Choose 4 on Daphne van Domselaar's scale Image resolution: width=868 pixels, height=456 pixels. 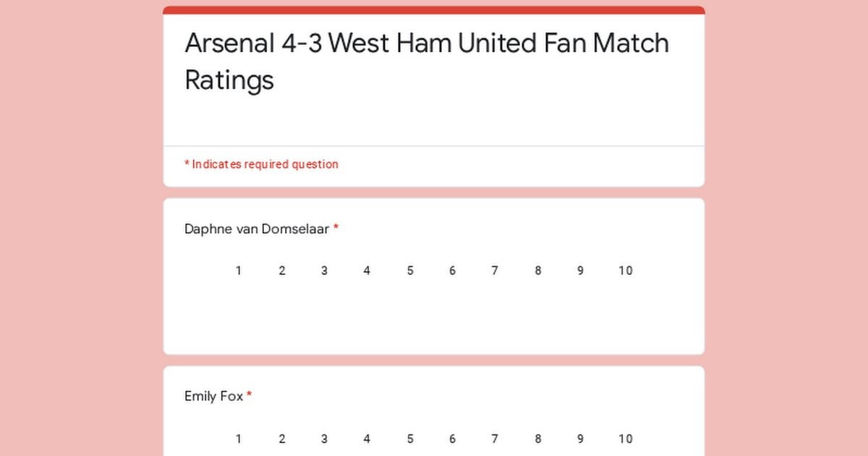[x=367, y=271]
